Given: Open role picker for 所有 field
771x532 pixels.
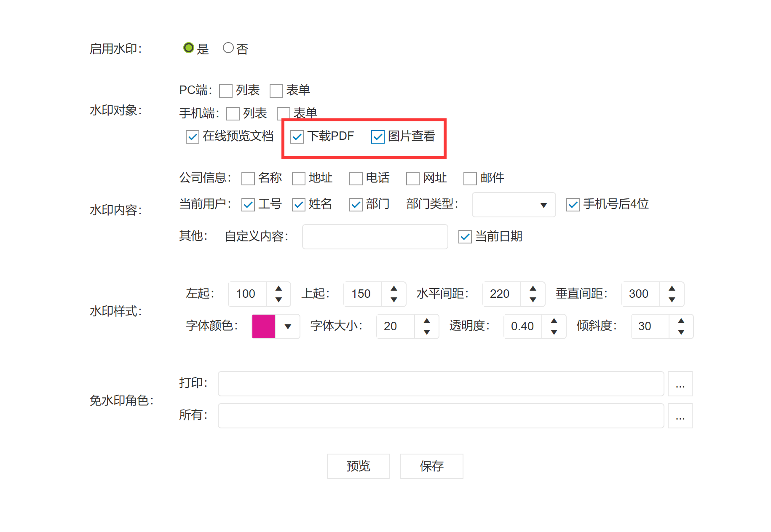Looking at the screenshot, I should [x=680, y=416].
